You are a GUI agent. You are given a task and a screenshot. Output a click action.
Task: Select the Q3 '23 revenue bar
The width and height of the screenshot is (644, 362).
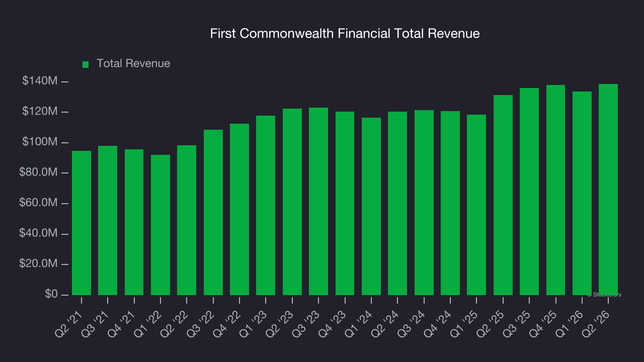coord(318,201)
